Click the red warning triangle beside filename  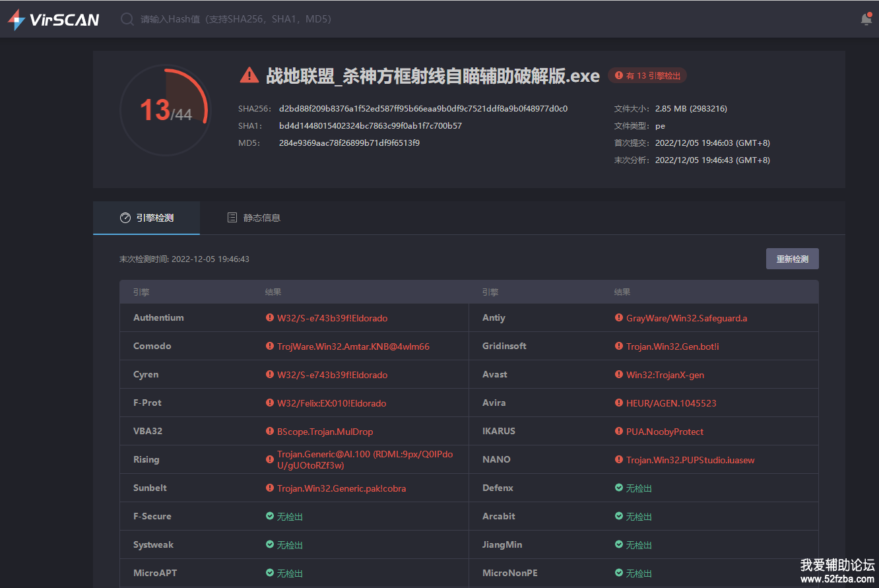[x=249, y=75]
